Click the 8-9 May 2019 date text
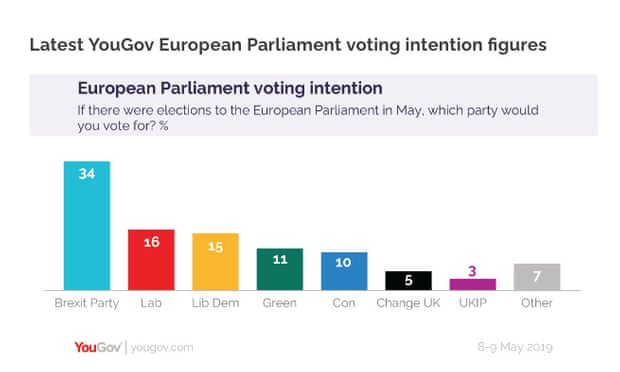 tap(515, 347)
